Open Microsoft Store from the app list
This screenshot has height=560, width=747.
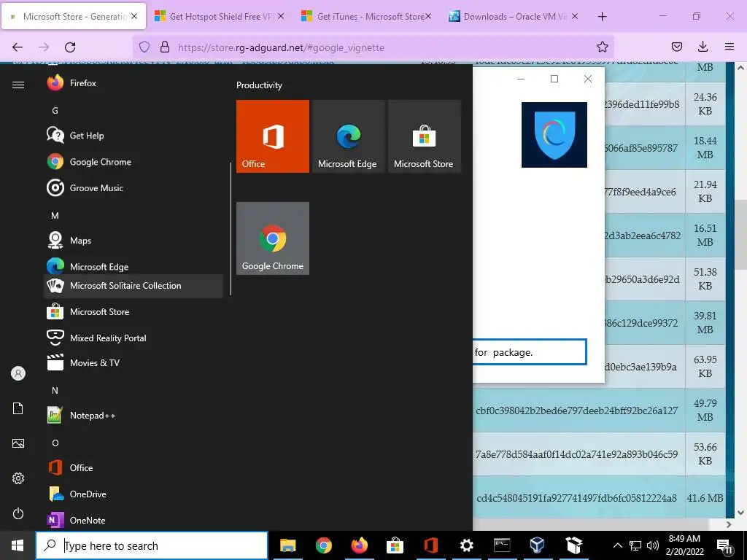[x=133, y=312]
